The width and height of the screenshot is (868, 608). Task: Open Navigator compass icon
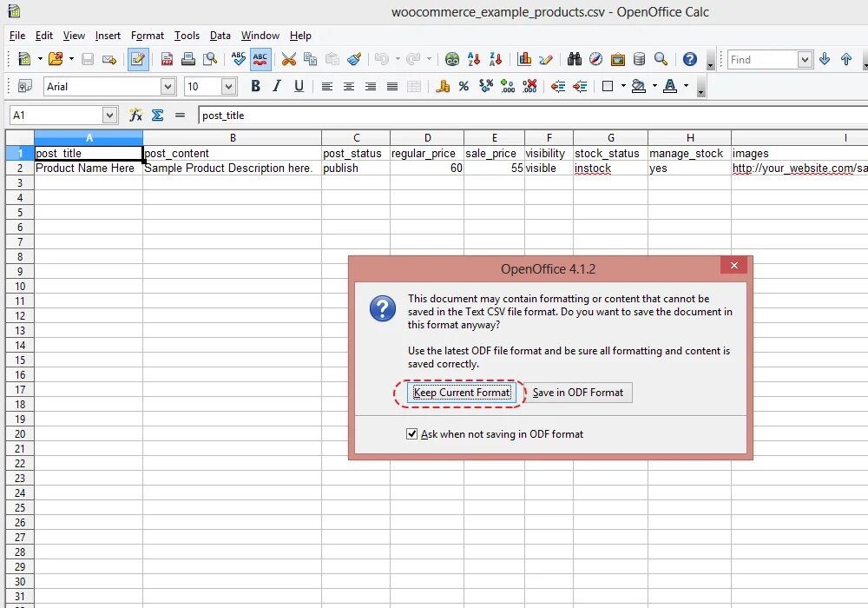[x=595, y=59]
